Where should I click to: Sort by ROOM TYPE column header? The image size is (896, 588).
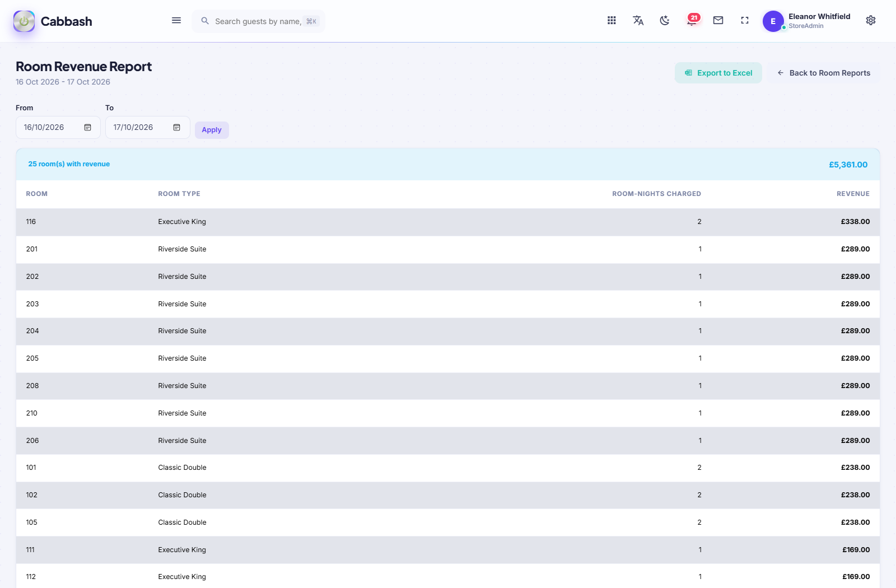pyautogui.click(x=179, y=194)
